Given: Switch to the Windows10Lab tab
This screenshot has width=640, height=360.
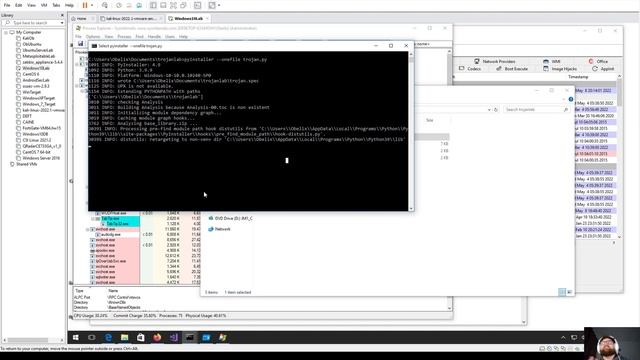Looking at the screenshot, I should tap(188, 18).
